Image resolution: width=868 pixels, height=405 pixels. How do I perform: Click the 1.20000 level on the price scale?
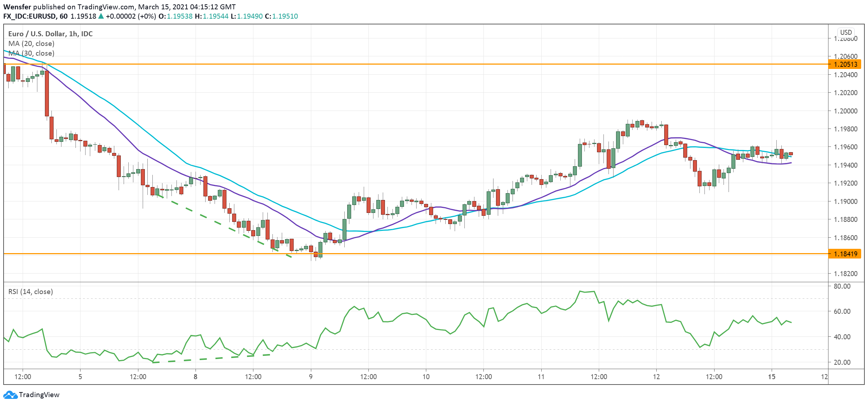pyautogui.click(x=845, y=111)
